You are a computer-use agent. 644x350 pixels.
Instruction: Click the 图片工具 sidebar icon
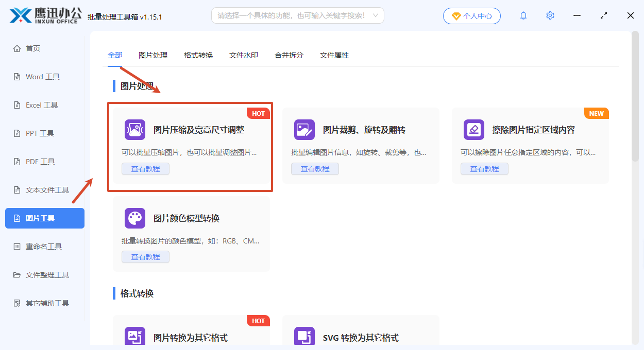tap(16, 218)
